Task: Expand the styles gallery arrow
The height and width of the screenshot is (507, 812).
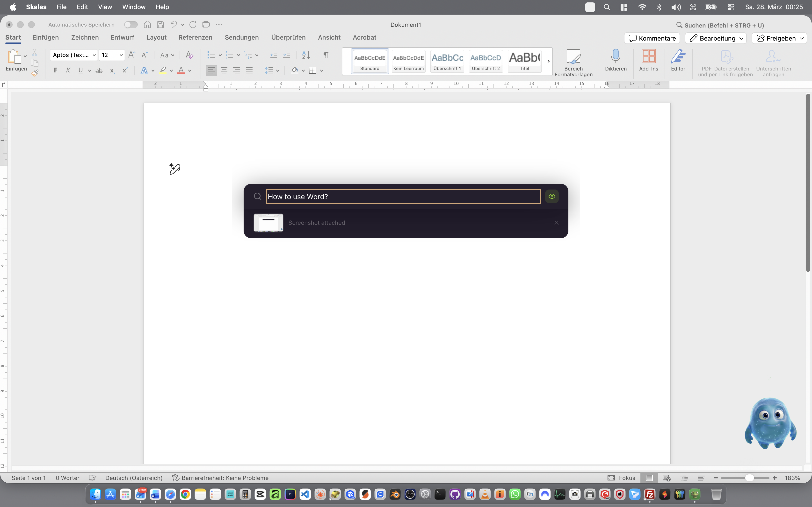Action: (x=548, y=61)
